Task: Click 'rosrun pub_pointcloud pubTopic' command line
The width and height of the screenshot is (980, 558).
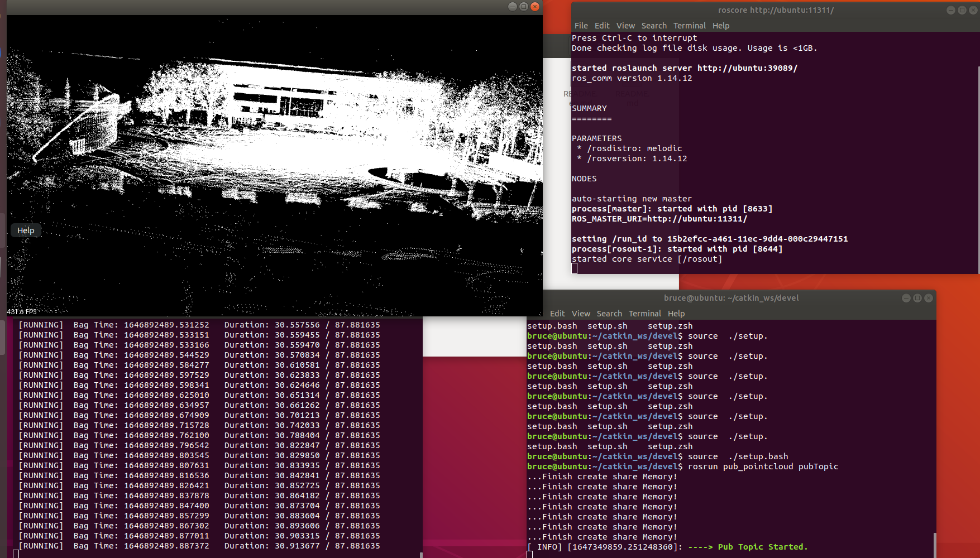Action: point(682,466)
